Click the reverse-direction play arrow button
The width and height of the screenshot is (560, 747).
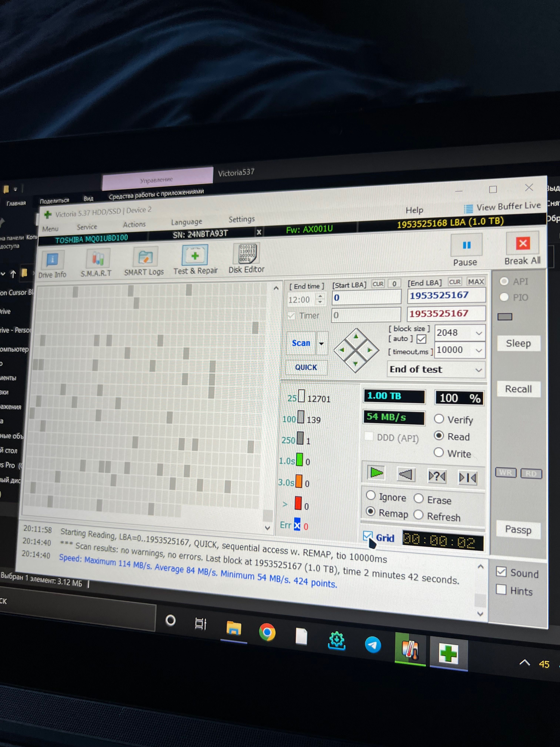405,474
